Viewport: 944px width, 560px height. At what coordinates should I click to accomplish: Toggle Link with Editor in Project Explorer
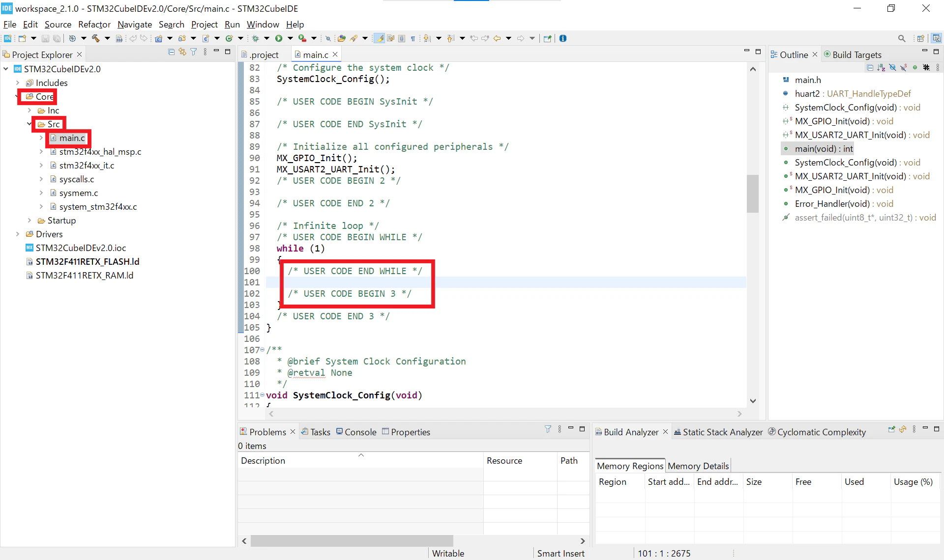[x=182, y=52]
